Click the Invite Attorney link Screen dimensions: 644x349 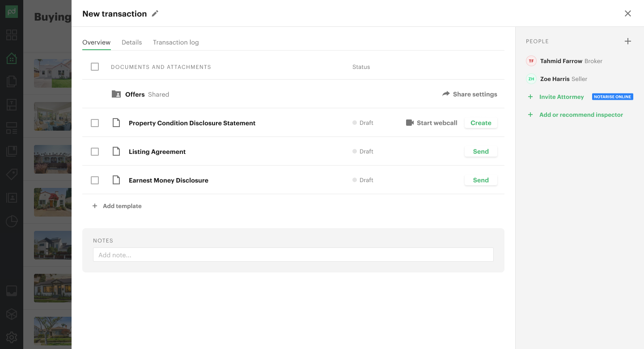tap(561, 97)
